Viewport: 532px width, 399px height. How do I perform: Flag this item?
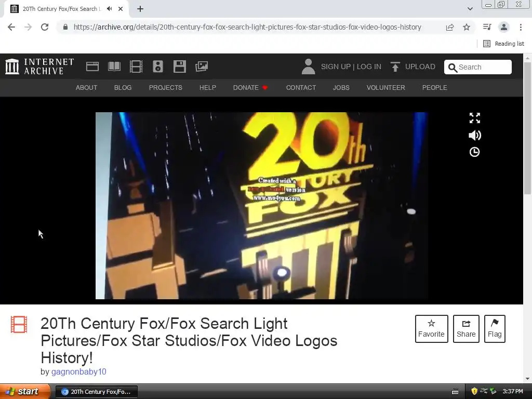coord(495,329)
